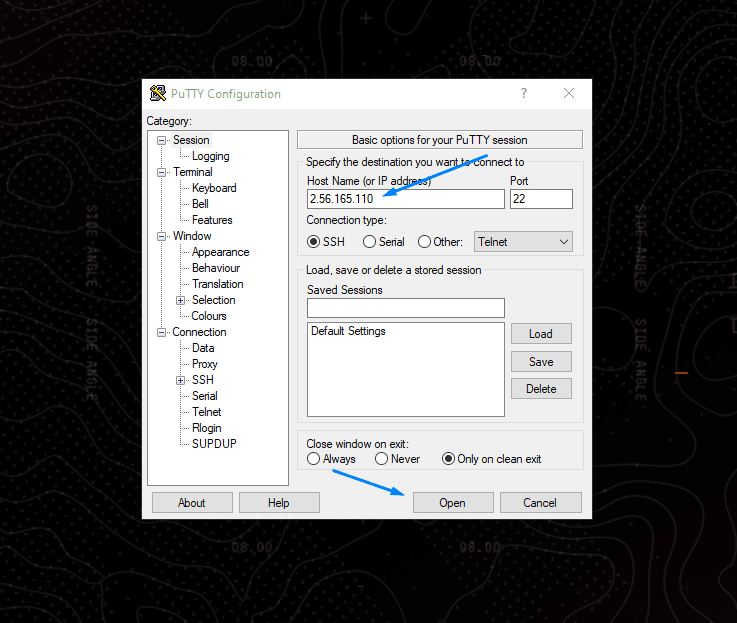Open the Telnet category in the tree
The width and height of the screenshot is (737, 623).
pos(206,412)
